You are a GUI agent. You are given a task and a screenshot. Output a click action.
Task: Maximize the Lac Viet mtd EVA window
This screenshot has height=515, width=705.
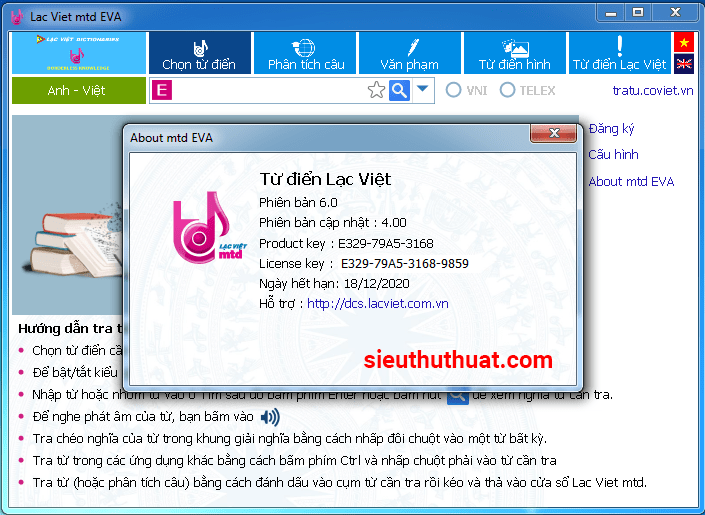point(638,13)
